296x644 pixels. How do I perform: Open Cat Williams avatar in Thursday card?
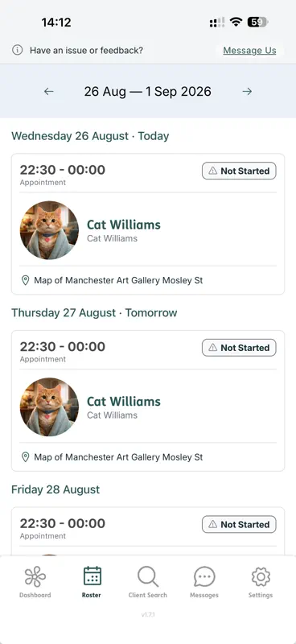tap(49, 407)
